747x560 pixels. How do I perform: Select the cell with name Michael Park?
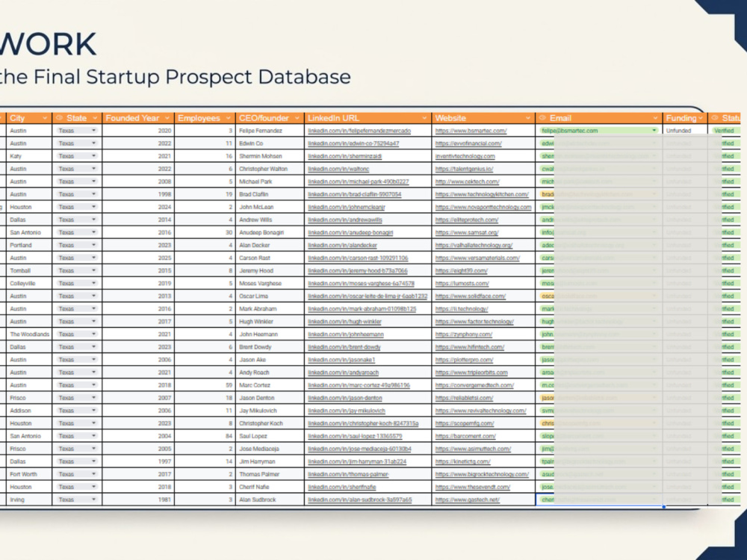(x=270, y=181)
